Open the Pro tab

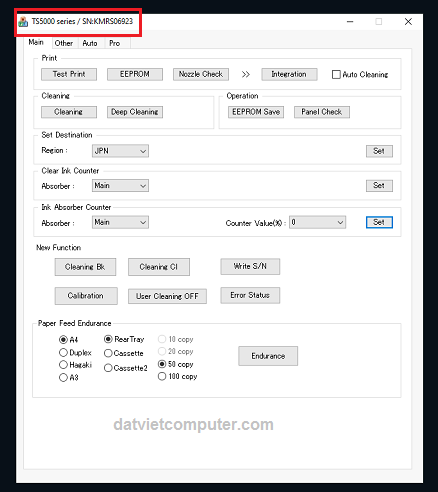click(114, 43)
